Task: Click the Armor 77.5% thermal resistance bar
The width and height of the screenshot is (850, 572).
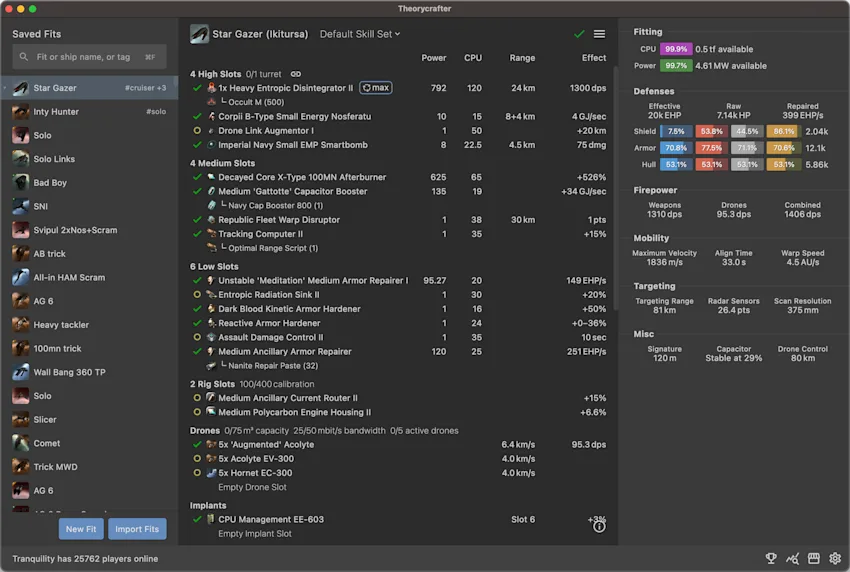Action: tap(711, 148)
